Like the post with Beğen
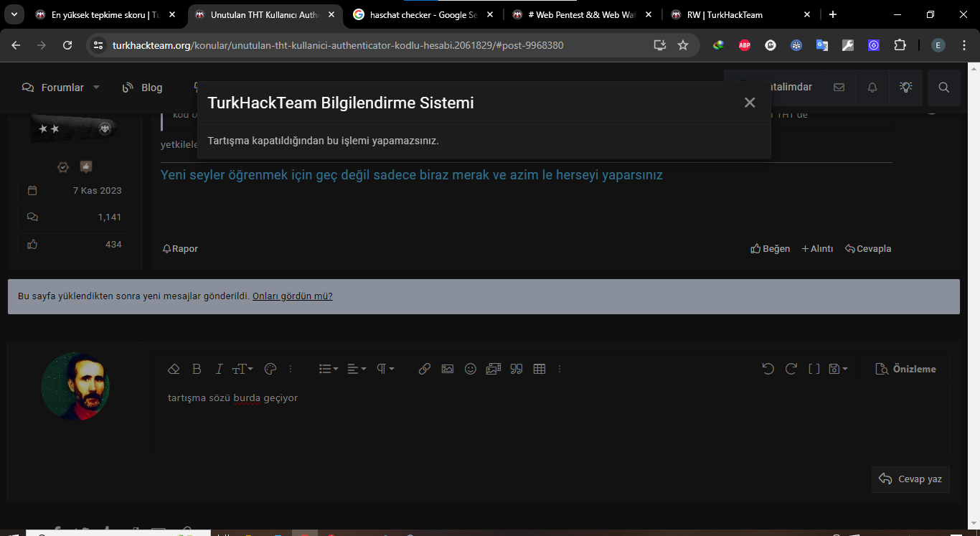Viewport: 980px width, 536px height. (x=770, y=248)
